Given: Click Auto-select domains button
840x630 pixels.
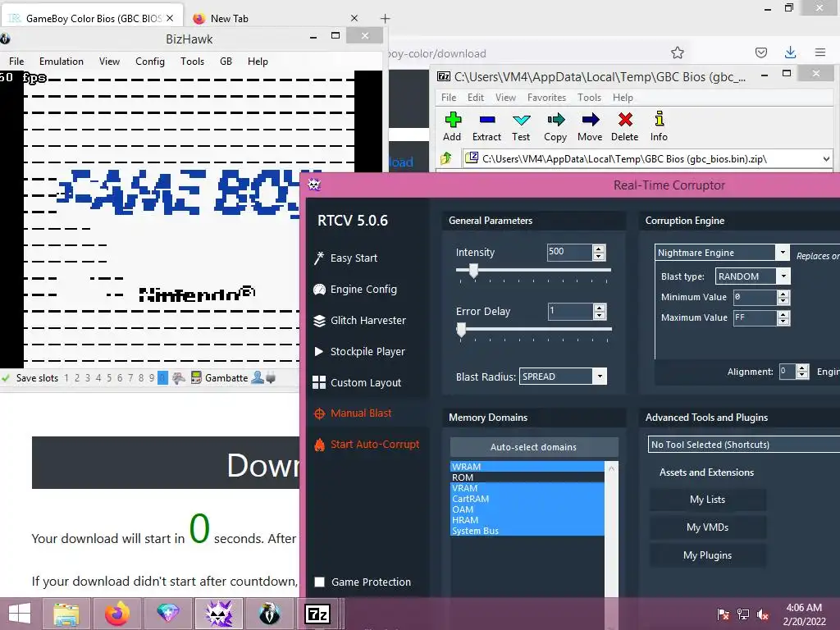Looking at the screenshot, I should (534, 447).
